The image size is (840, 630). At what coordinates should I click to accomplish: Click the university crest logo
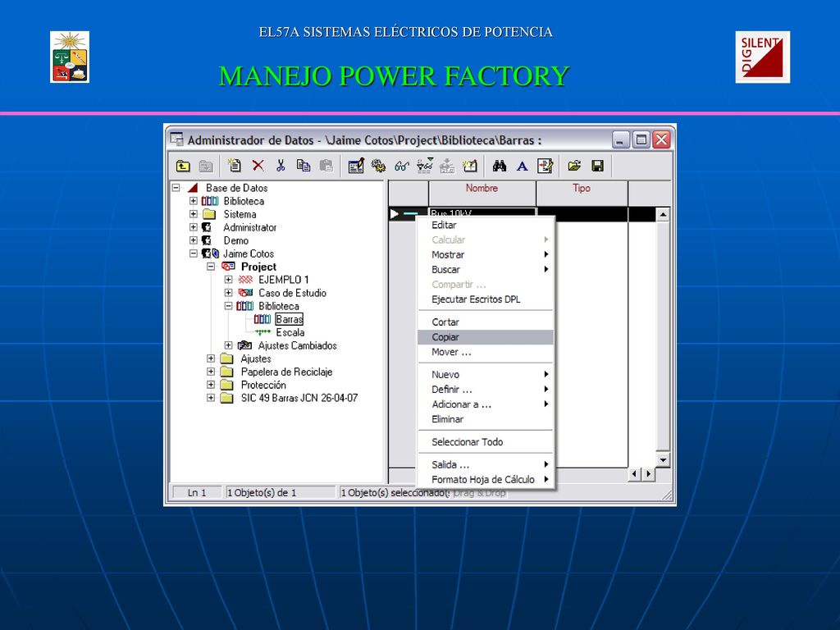click(x=70, y=57)
